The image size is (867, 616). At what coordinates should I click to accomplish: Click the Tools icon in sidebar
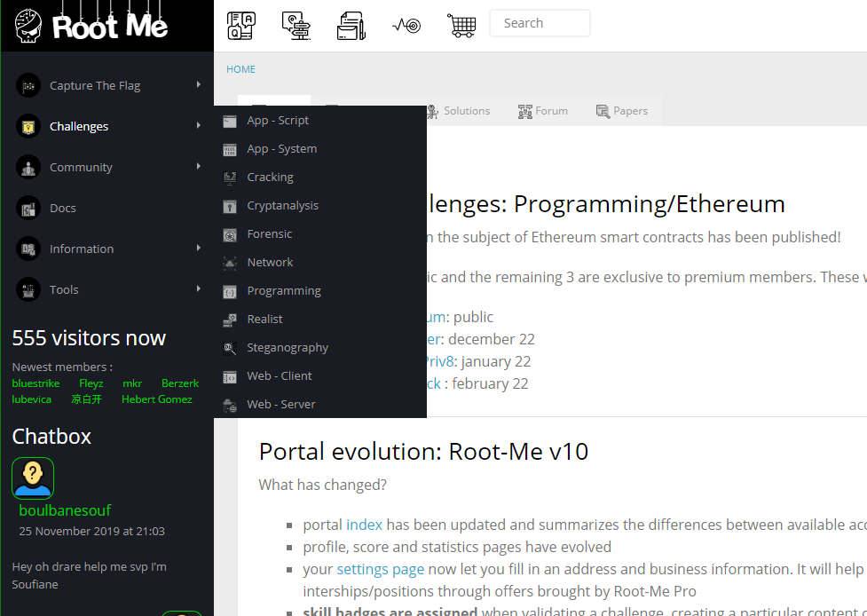(x=28, y=289)
